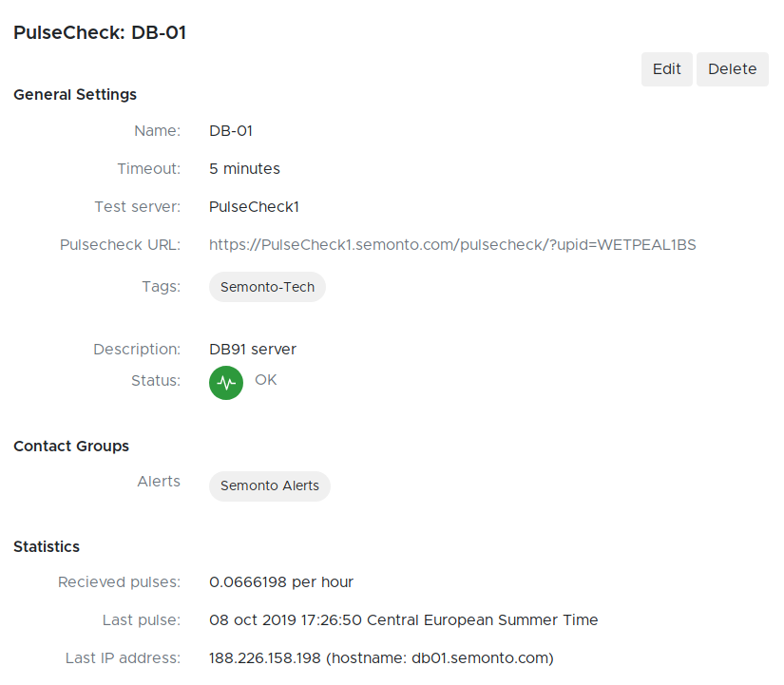The width and height of the screenshot is (784, 685).
Task: Click the Contact Groups section heading
Action: pos(71,447)
